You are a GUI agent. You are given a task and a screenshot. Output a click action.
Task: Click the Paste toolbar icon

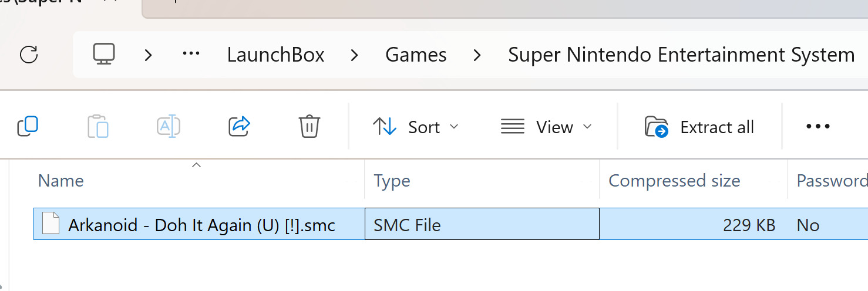[98, 126]
